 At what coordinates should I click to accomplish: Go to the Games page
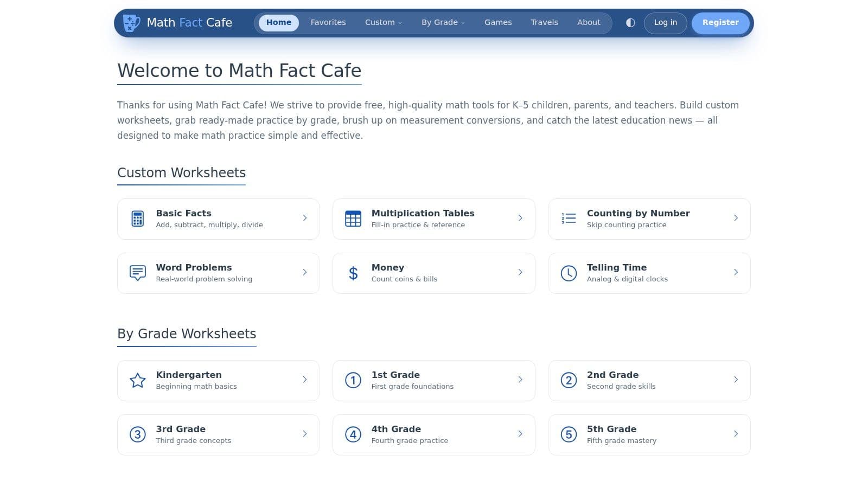coord(498,22)
